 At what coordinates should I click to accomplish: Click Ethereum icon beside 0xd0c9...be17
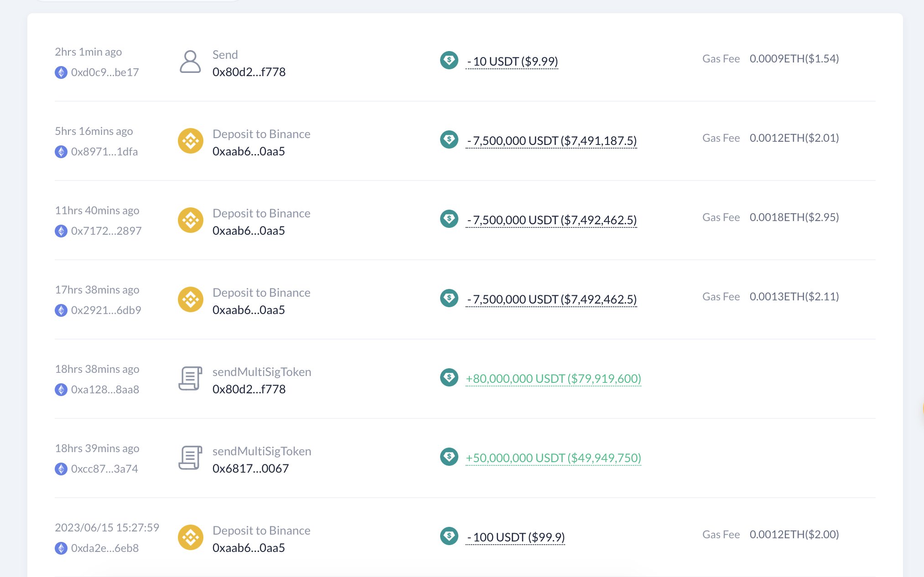61,72
